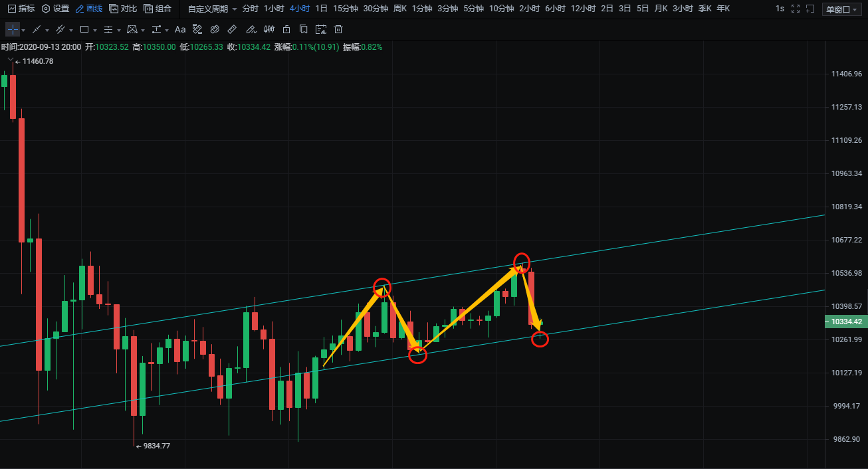Click the candlestick chart style icon
868x469 pixels.
(269, 30)
